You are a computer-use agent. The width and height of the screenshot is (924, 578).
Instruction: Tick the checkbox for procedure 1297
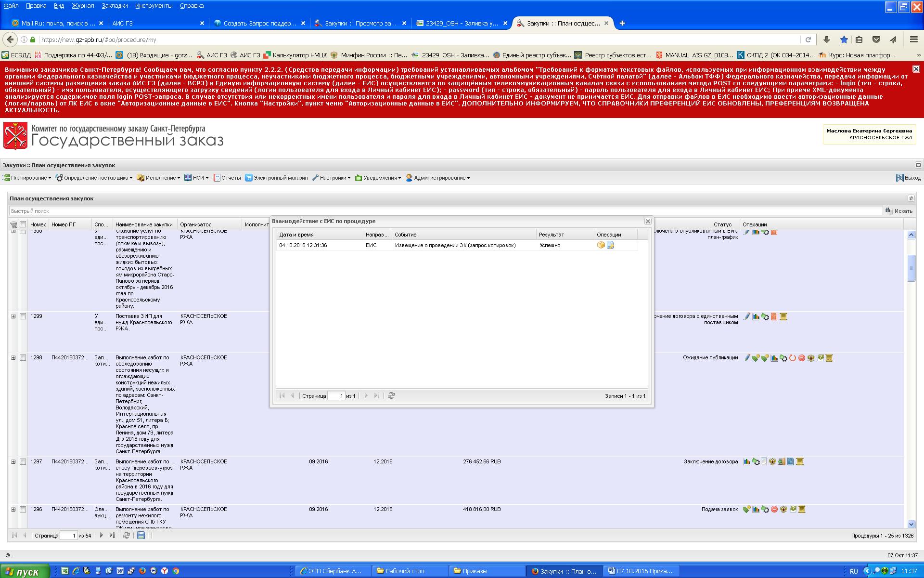(x=23, y=462)
